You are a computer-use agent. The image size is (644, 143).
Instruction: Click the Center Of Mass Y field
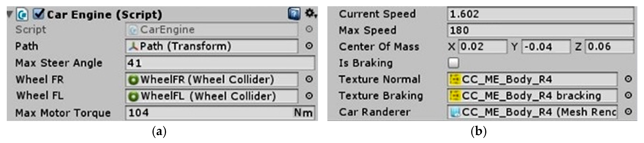546,47
